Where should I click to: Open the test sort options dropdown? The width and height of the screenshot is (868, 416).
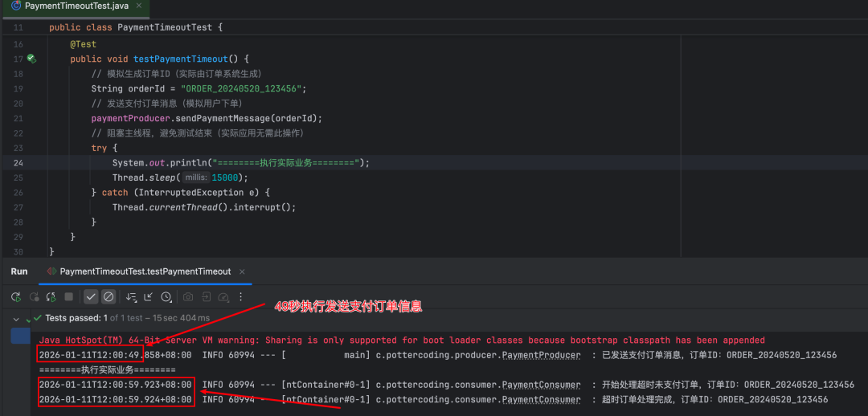click(x=131, y=297)
